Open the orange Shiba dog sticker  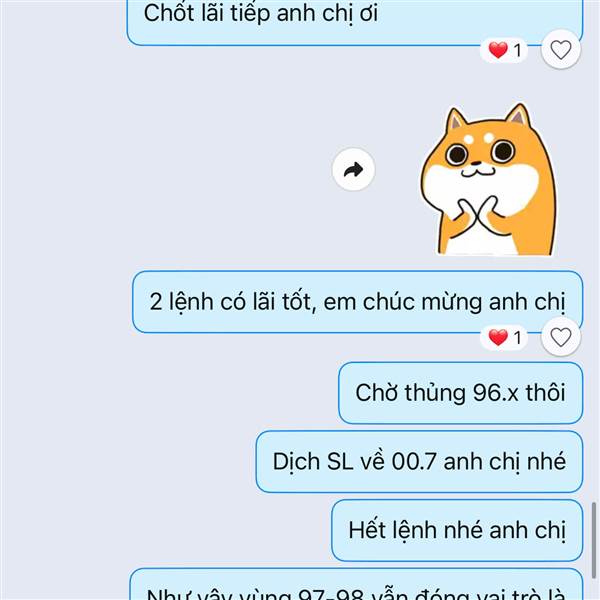coord(488,179)
